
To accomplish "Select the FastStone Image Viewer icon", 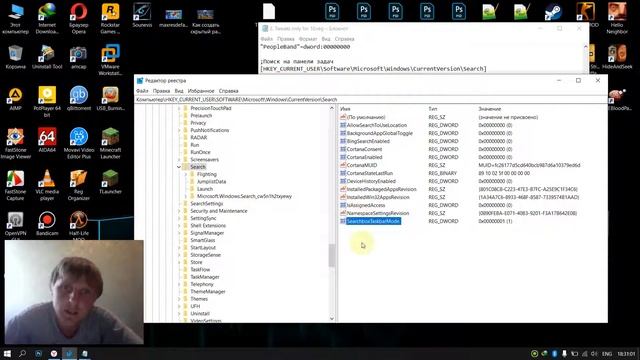I will click(16, 143).
